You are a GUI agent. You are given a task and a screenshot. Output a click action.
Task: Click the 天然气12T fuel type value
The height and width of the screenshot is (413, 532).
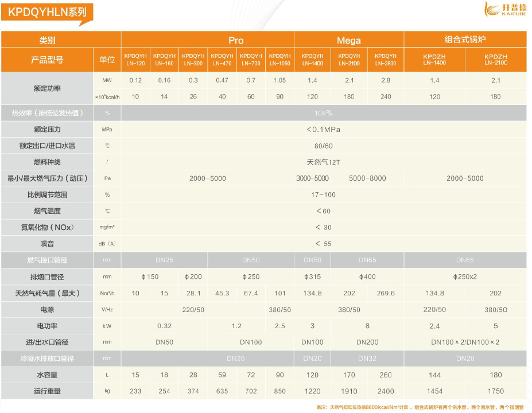pos(323,162)
